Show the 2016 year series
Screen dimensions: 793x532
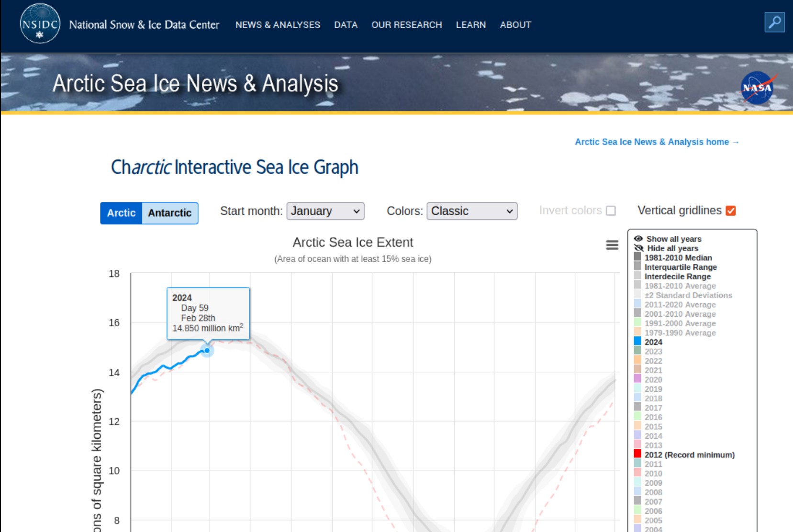click(x=653, y=417)
